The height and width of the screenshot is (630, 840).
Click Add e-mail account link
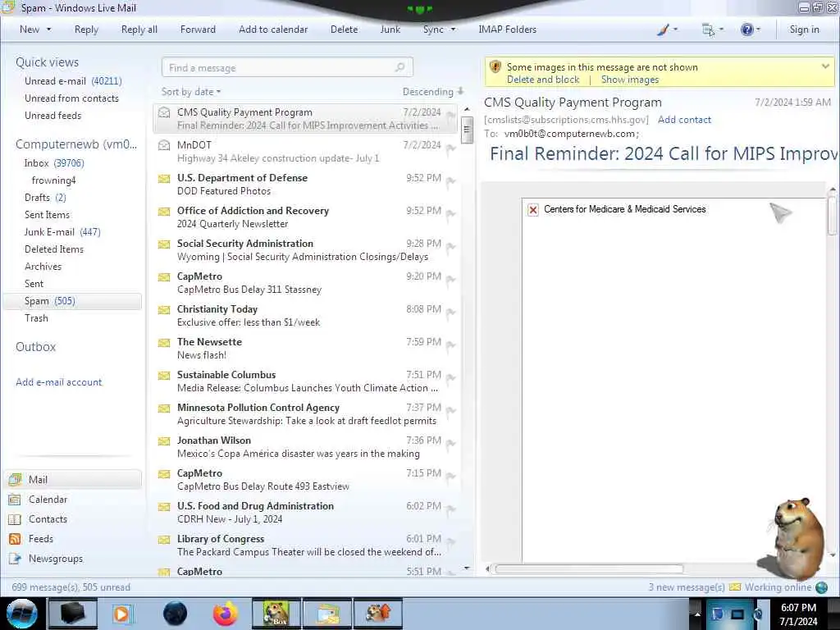(59, 382)
